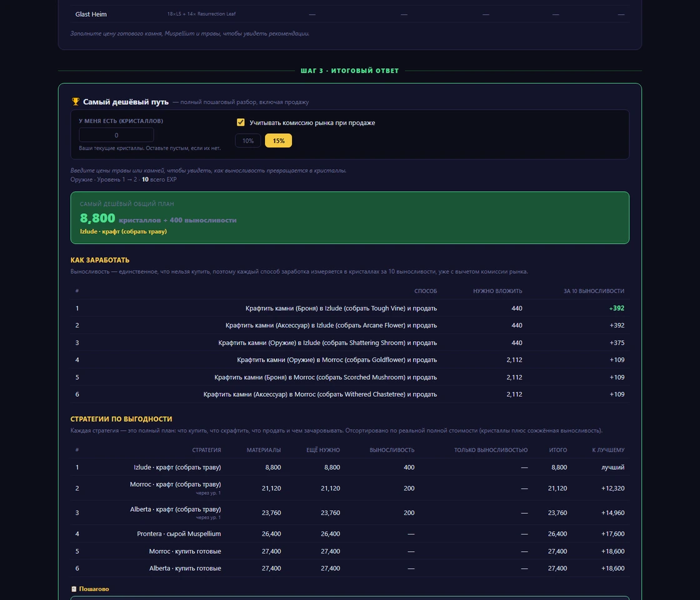Toggle the "Учитывать комиссию рынка при продаже" checkbox
Viewport: 700px width, 600px height.
point(241,122)
